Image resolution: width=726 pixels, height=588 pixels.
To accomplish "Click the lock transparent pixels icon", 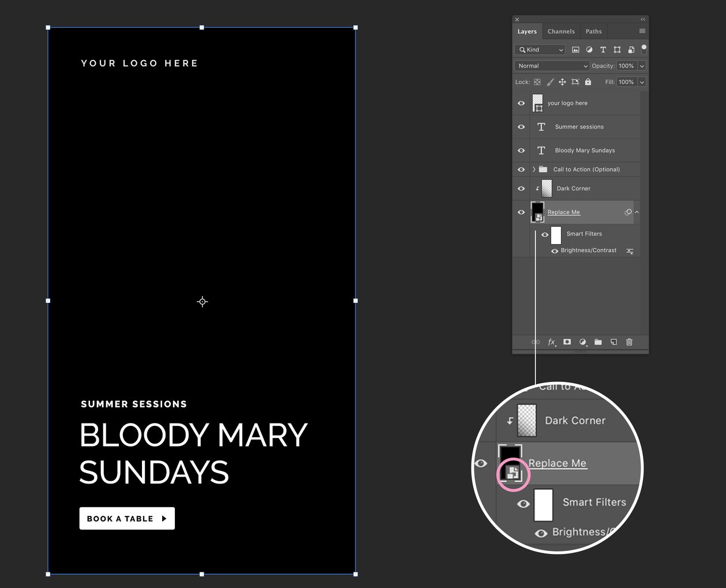I will (537, 82).
